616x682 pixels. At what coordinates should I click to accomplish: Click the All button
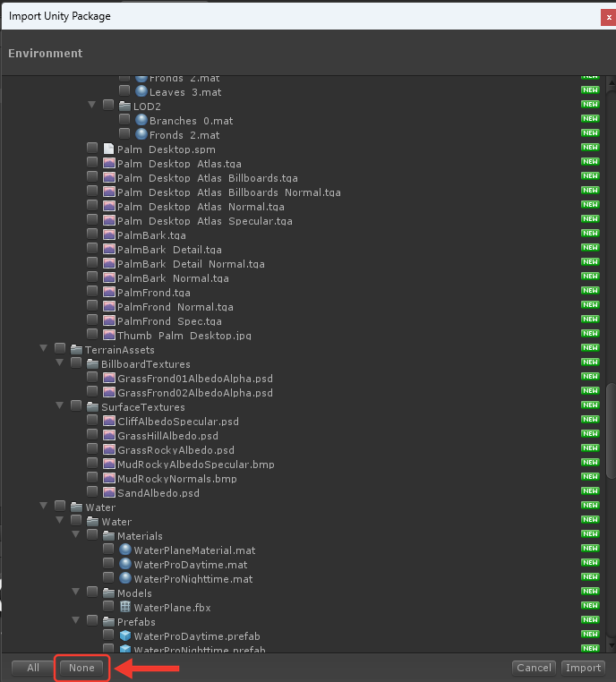[x=33, y=668]
